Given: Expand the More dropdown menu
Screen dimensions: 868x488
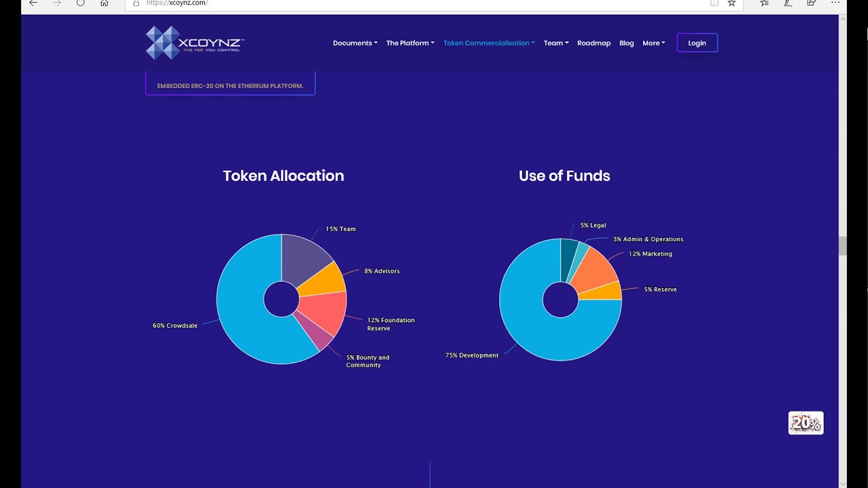Looking at the screenshot, I should 654,43.
